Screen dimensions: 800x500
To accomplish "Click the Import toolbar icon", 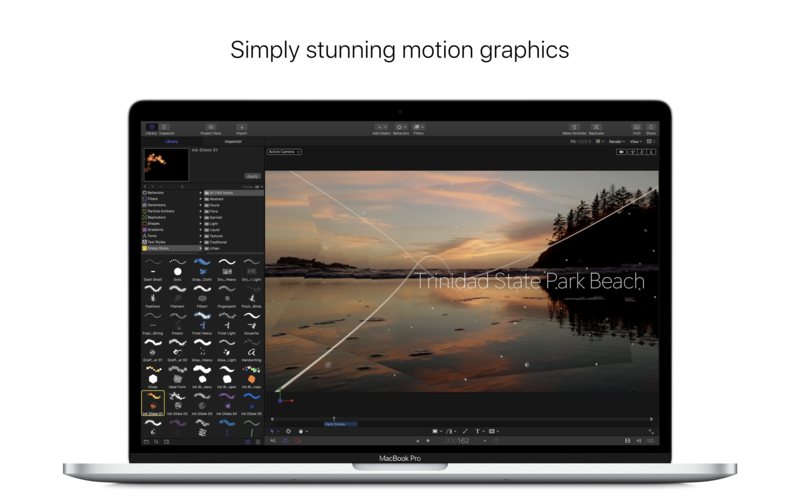I will (241, 128).
